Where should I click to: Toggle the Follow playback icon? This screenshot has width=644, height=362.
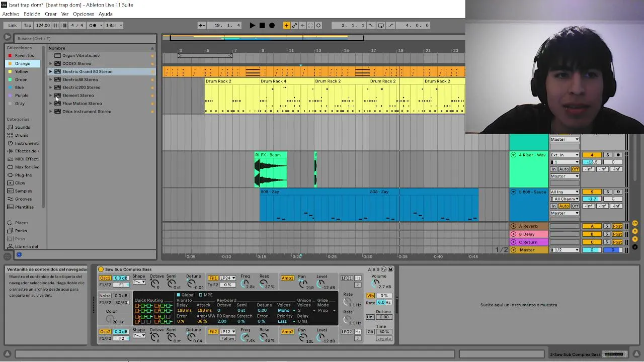point(202,25)
